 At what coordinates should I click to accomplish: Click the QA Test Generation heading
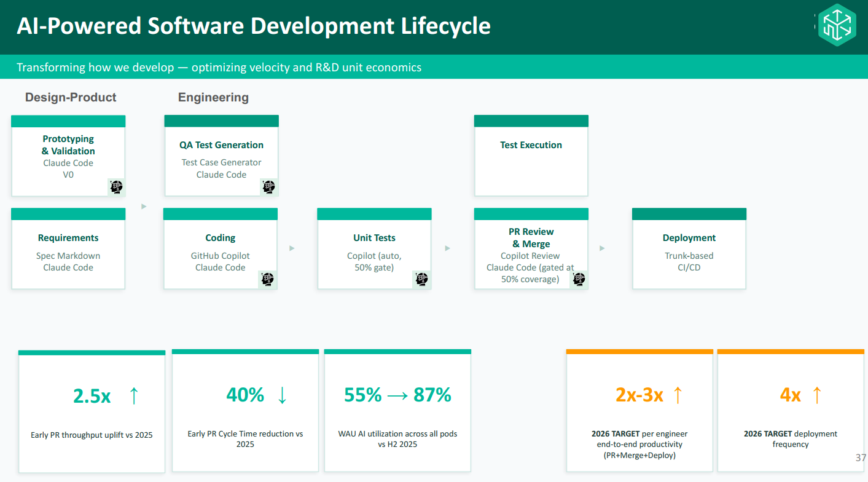[221, 145]
